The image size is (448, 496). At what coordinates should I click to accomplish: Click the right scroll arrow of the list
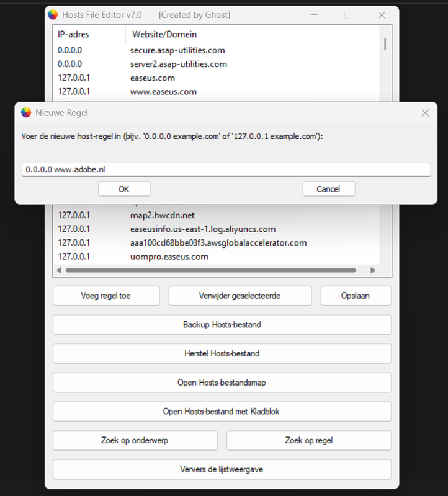[x=373, y=270]
